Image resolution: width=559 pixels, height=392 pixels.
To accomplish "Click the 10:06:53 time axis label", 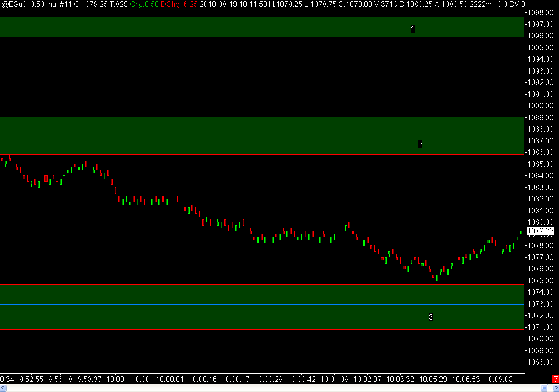I will tap(466, 379).
